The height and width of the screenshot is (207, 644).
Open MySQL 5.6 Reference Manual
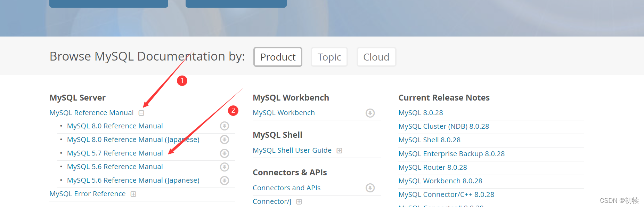115,167
